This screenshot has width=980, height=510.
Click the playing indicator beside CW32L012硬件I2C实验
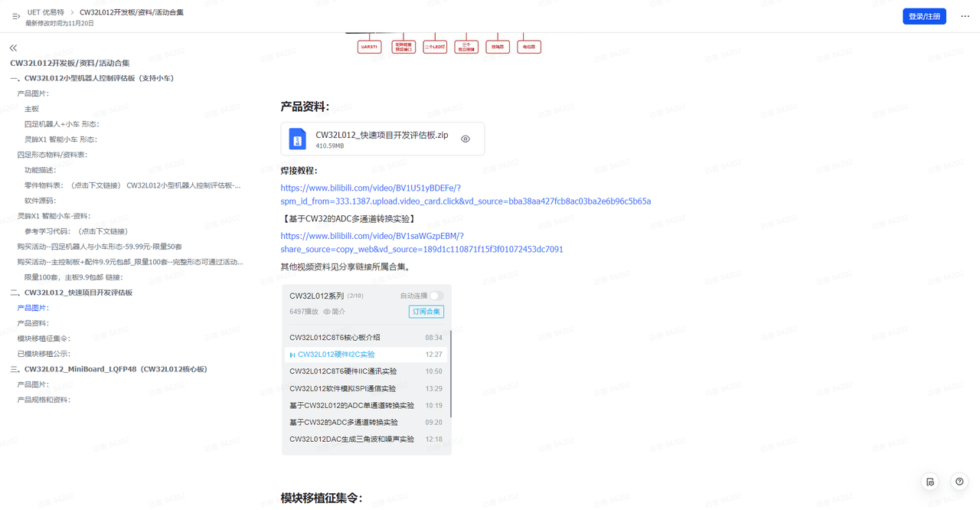[292, 355]
